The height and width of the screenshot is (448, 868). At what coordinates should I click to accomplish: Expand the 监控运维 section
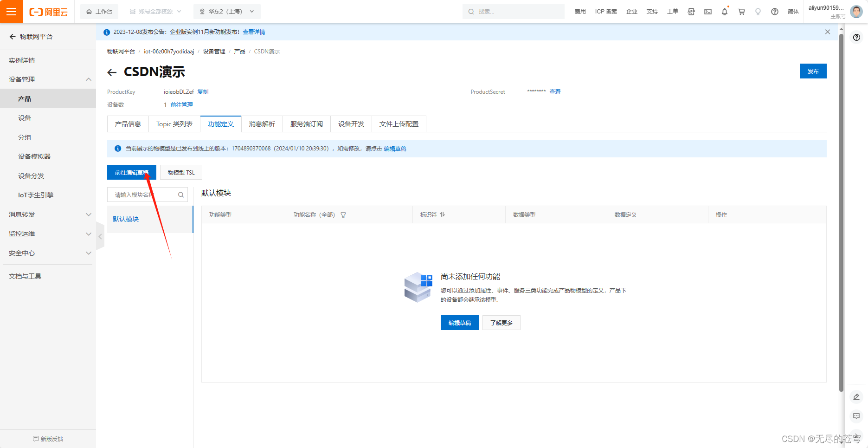[48, 234]
